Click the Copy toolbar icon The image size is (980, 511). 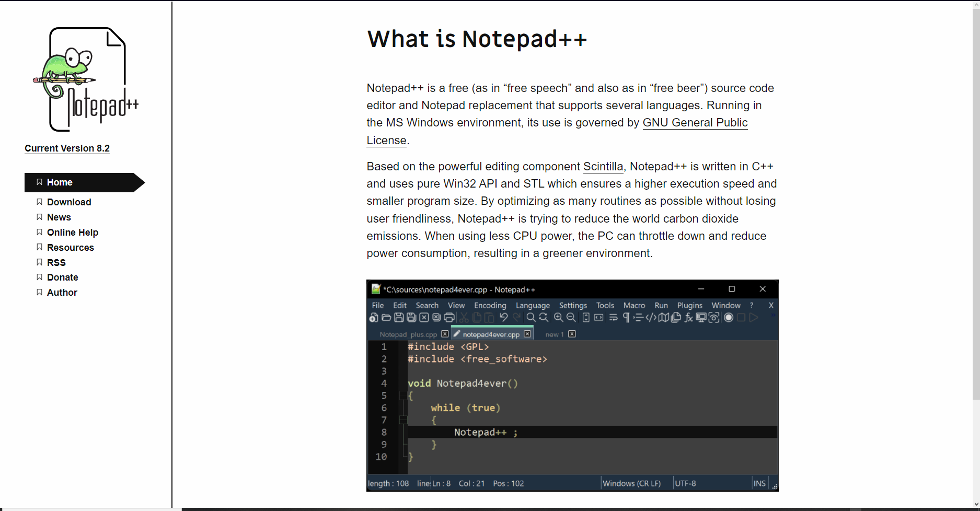[x=477, y=318]
